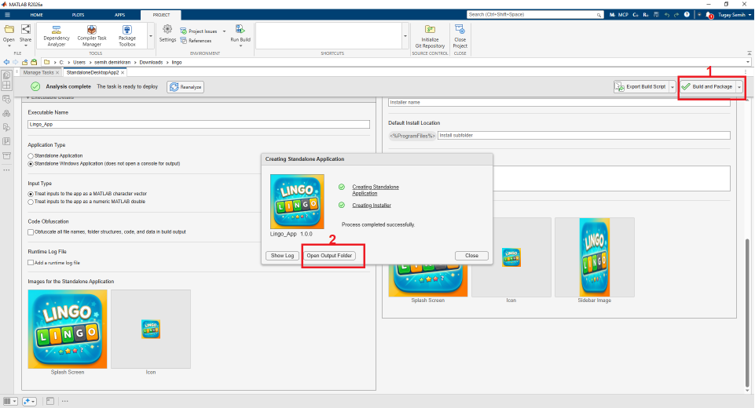The image size is (755, 408).
Task: Enable Add a runtime log file
Action: tap(30, 263)
